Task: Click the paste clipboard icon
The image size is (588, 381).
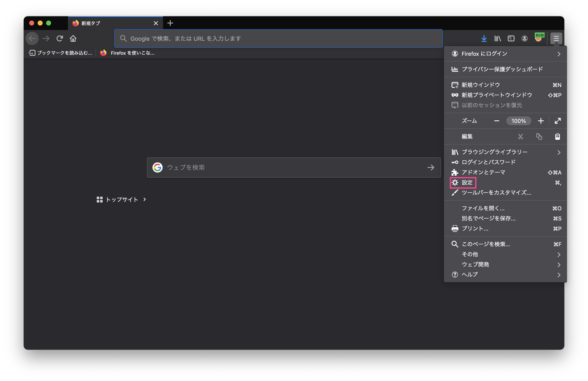Action: (557, 136)
